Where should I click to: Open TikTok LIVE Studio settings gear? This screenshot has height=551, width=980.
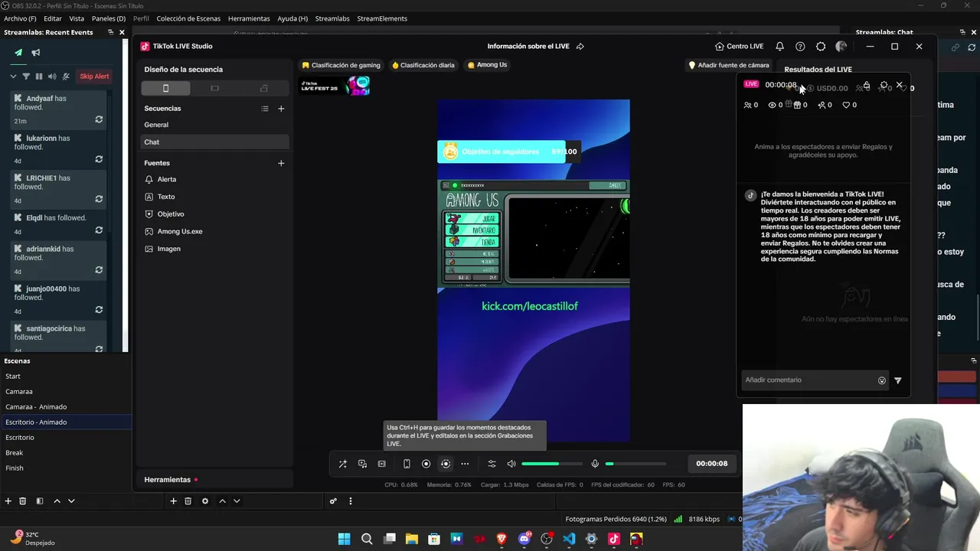pos(821,46)
